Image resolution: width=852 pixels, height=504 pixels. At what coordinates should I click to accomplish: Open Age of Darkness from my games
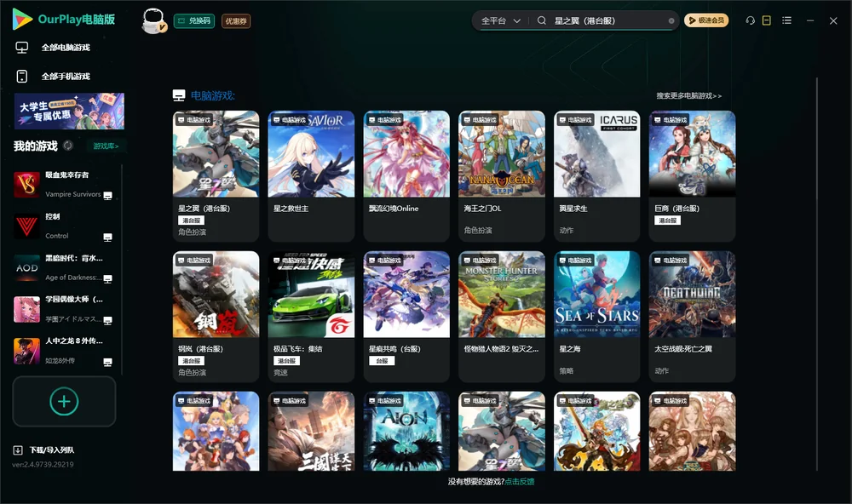(x=64, y=267)
